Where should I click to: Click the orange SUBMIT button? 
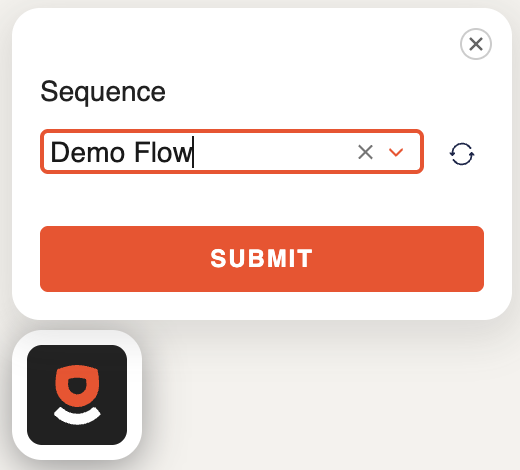click(x=262, y=259)
